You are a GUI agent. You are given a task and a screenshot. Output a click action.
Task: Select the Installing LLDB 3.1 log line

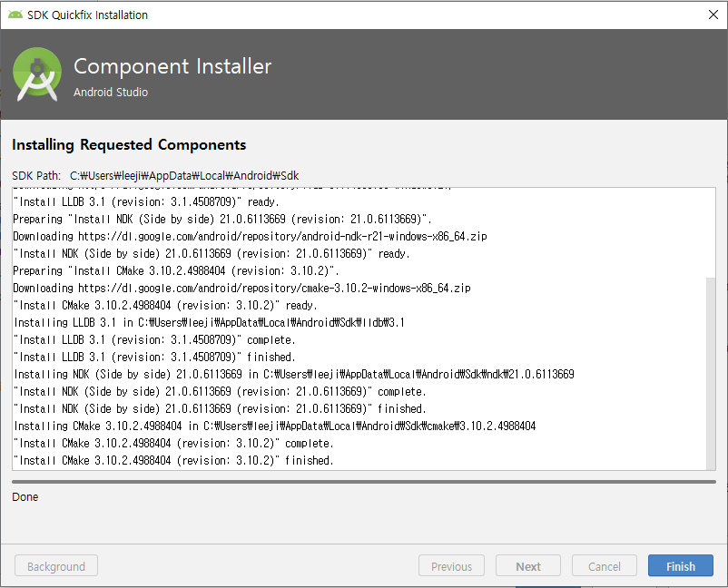(x=209, y=322)
